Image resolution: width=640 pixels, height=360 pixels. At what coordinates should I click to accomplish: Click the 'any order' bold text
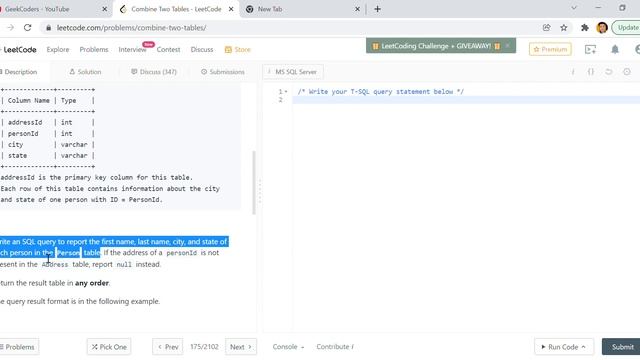[92, 283]
